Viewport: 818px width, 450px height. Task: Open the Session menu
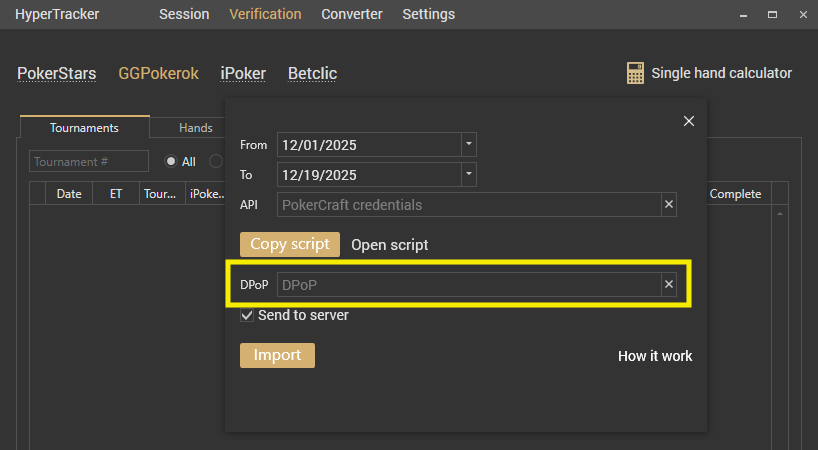coord(184,14)
